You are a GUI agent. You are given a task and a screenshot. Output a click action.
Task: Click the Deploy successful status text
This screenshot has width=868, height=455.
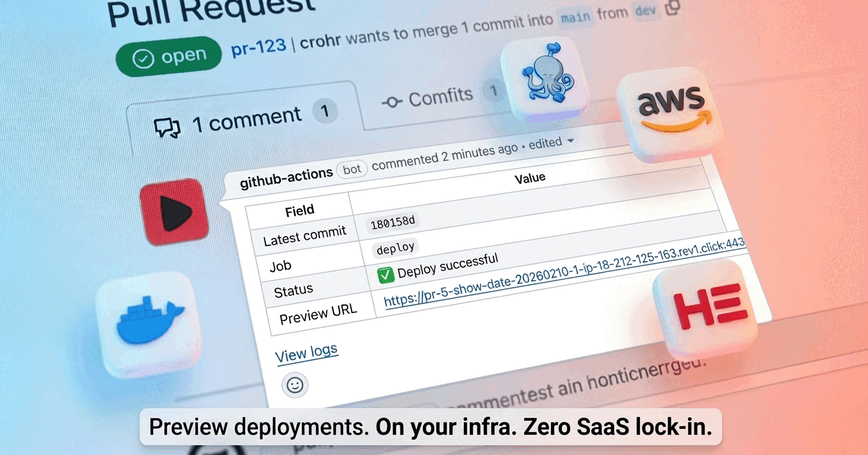(x=448, y=265)
